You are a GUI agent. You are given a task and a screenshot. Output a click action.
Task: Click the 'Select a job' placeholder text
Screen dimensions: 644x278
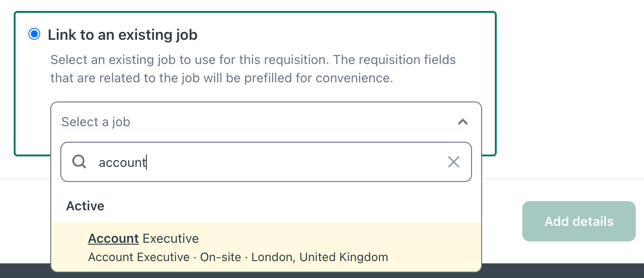pos(96,122)
